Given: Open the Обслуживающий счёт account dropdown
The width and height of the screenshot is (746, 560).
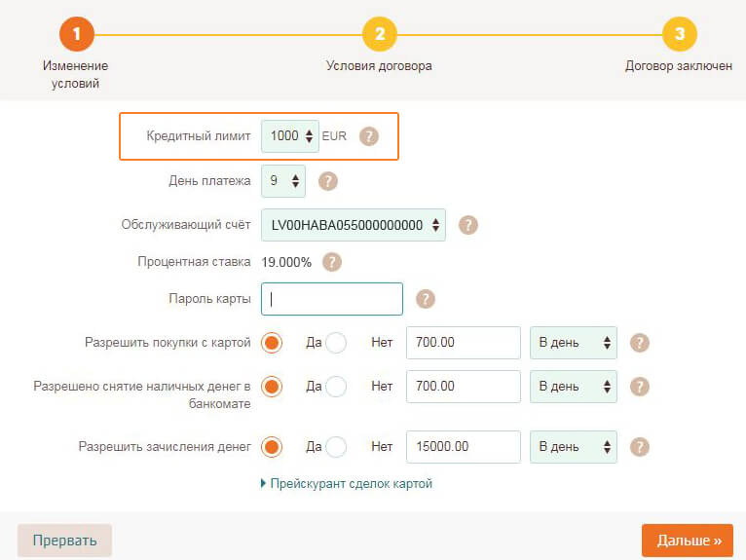Looking at the screenshot, I should tap(354, 225).
